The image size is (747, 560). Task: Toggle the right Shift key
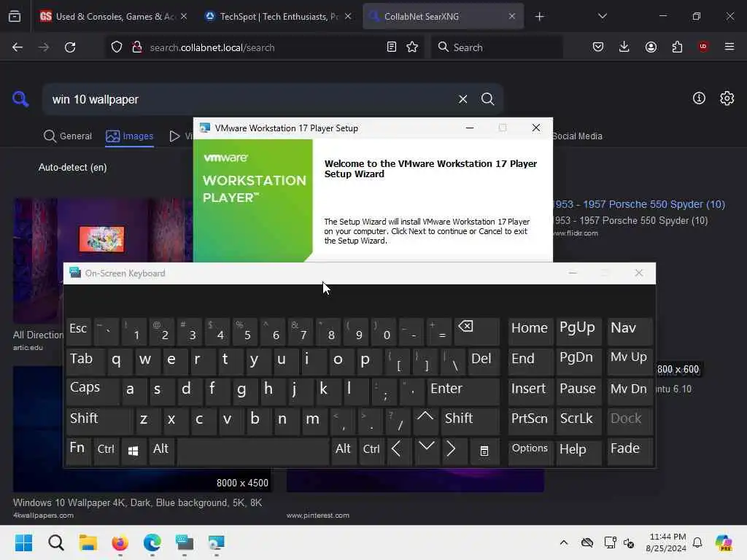pos(471,421)
